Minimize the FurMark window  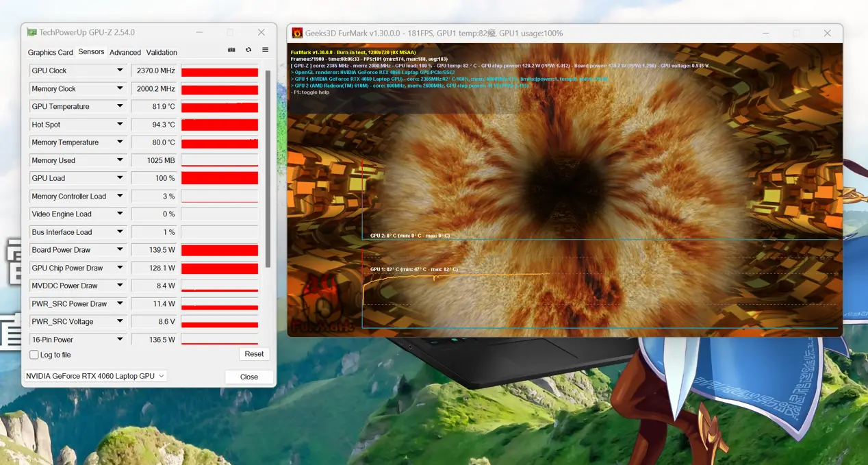click(x=766, y=33)
